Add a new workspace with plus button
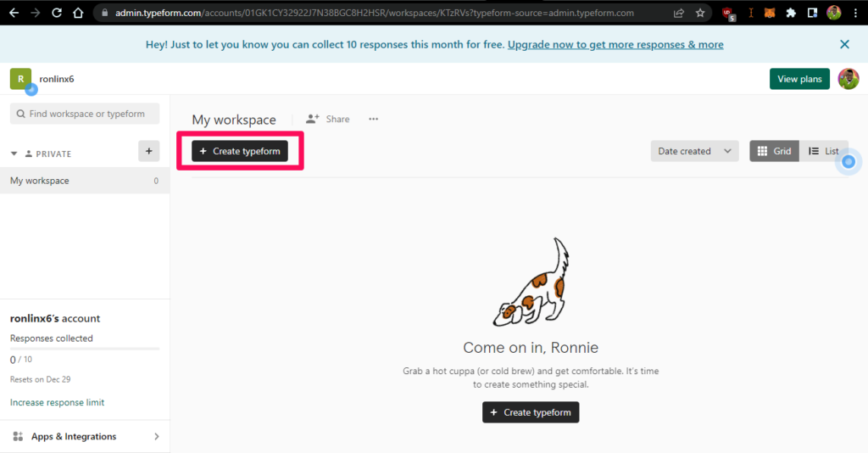 (148, 151)
